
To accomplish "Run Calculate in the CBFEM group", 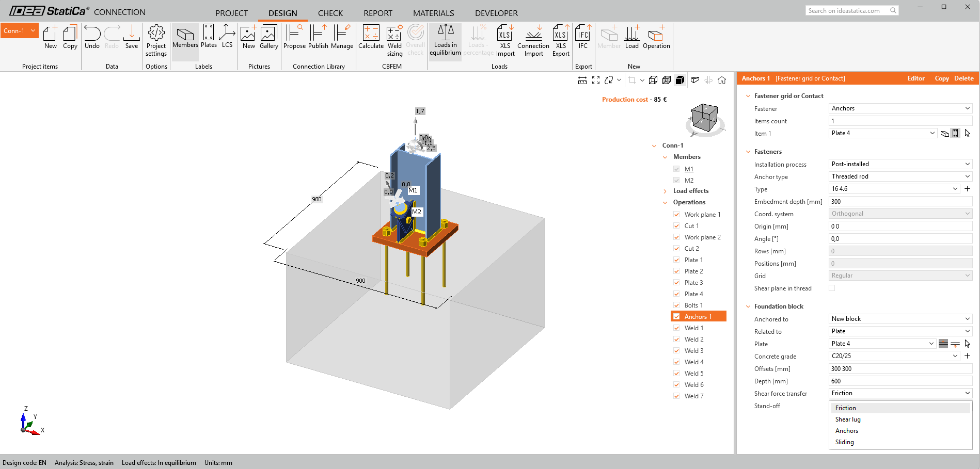I will (371, 37).
